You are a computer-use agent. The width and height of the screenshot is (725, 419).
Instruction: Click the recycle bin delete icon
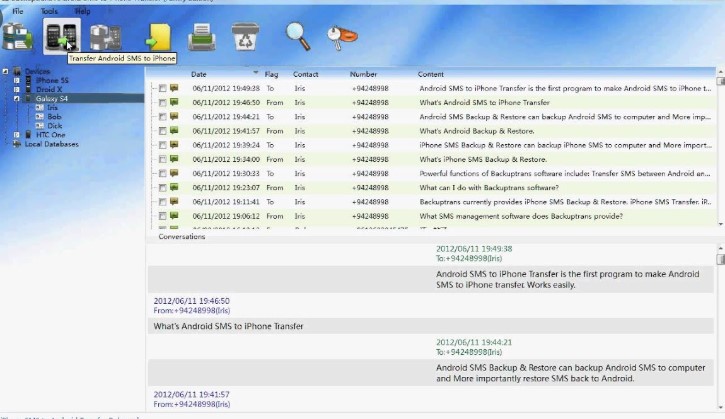pos(245,37)
